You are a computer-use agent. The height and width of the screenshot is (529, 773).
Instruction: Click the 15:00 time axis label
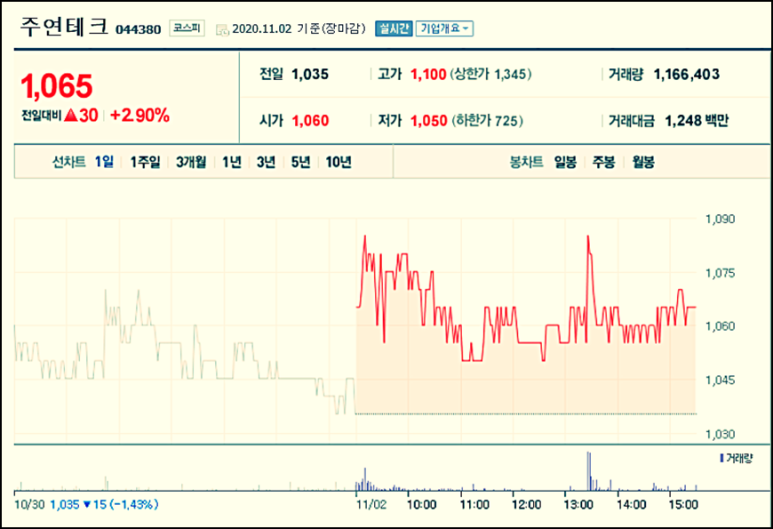(x=683, y=504)
